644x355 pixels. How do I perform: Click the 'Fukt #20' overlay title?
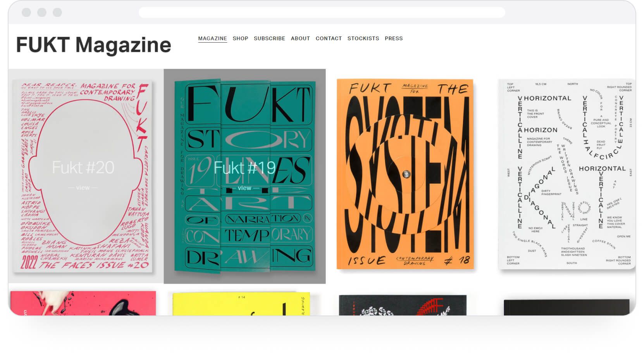[x=83, y=167]
